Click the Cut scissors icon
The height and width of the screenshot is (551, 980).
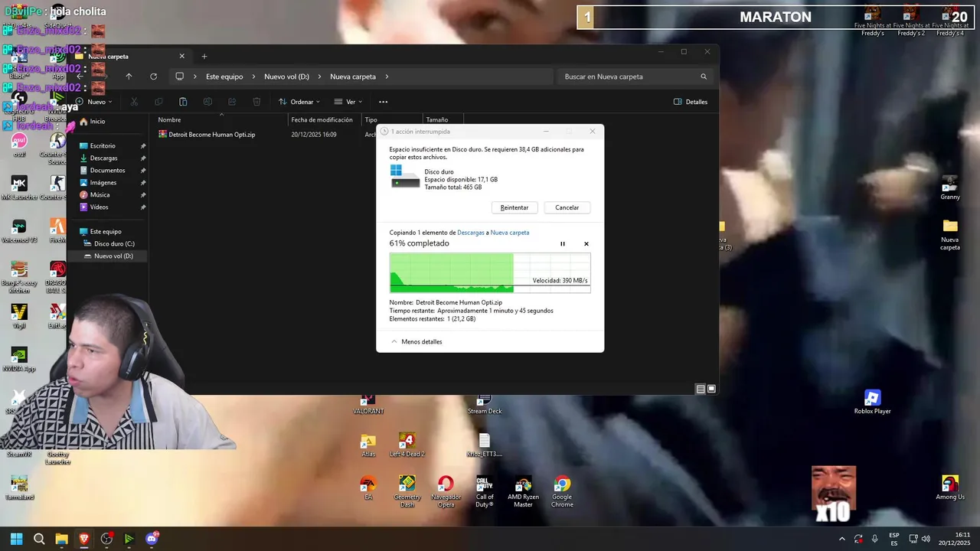(134, 102)
